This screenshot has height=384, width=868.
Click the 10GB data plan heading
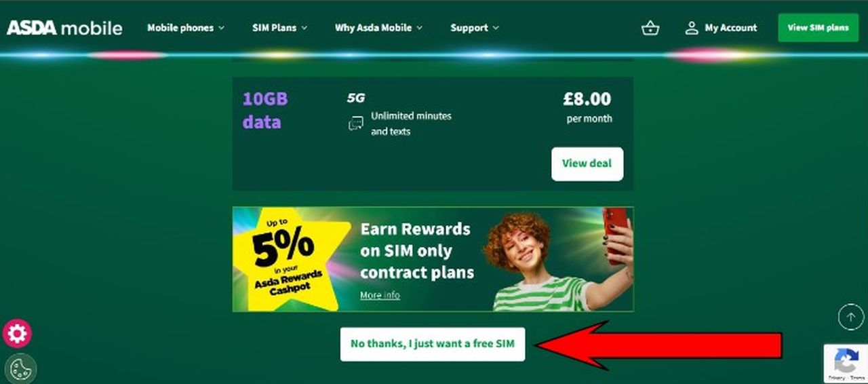pos(265,111)
